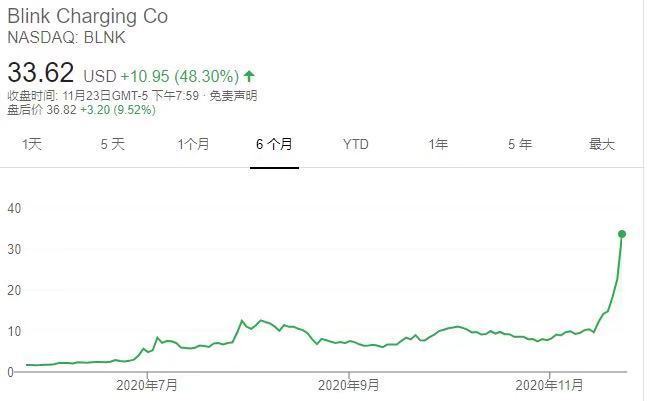
Task: Click the 2020年7月 axis label
Action: pyautogui.click(x=147, y=385)
